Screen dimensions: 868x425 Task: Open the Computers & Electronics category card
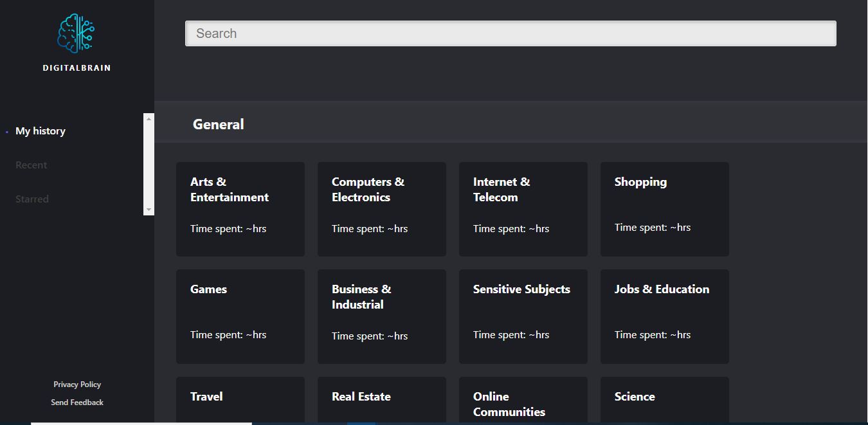pyautogui.click(x=382, y=209)
